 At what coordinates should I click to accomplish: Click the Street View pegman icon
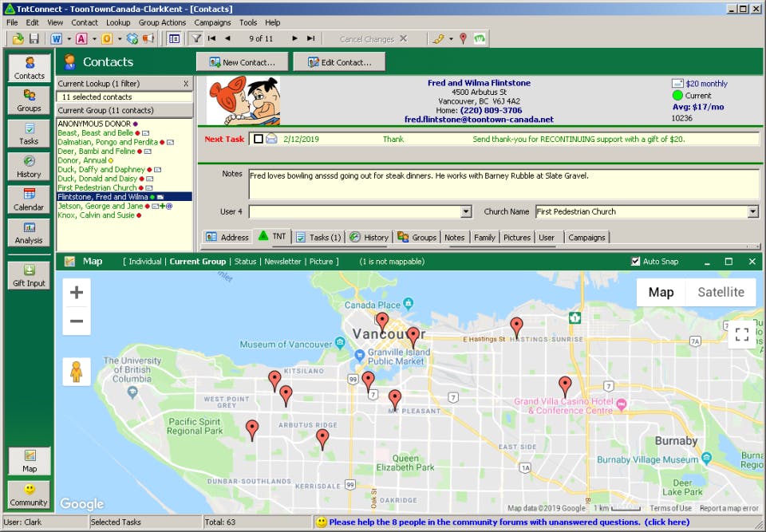(77, 372)
